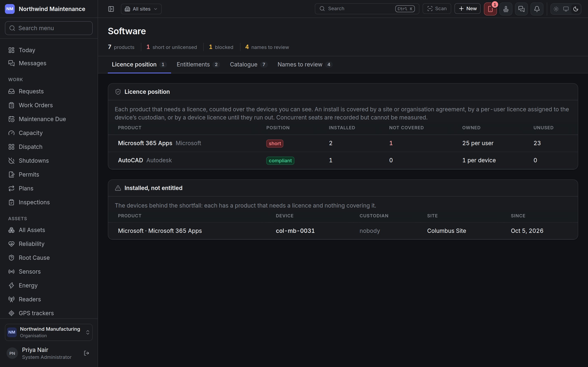Open device col-mb-0031 link
Viewport: 588px width, 367px height.
click(x=295, y=231)
